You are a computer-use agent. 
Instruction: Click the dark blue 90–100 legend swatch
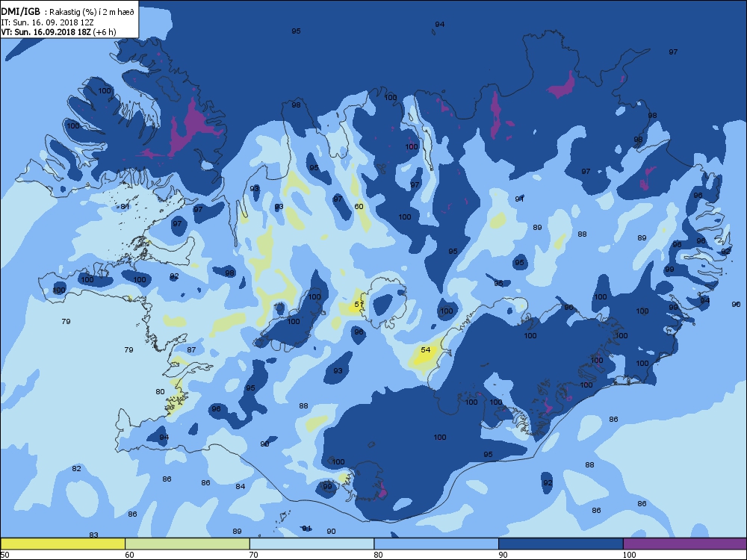tap(561, 544)
